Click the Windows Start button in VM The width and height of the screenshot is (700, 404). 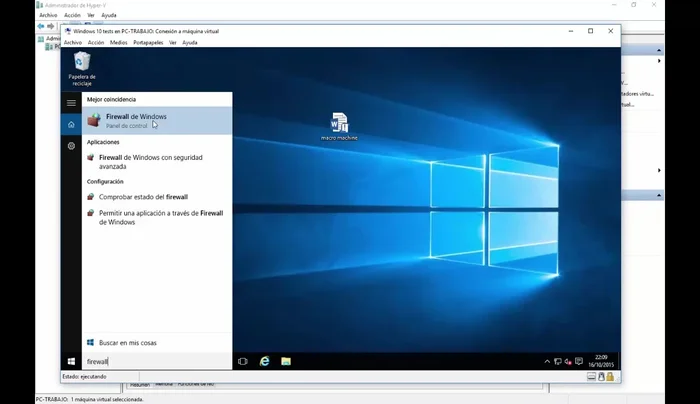[71, 361]
